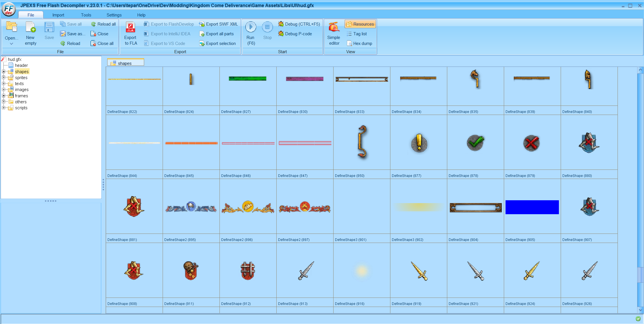Select the blue DefineShape (905) swatch
The height and width of the screenshot is (324, 644).
[x=532, y=207]
